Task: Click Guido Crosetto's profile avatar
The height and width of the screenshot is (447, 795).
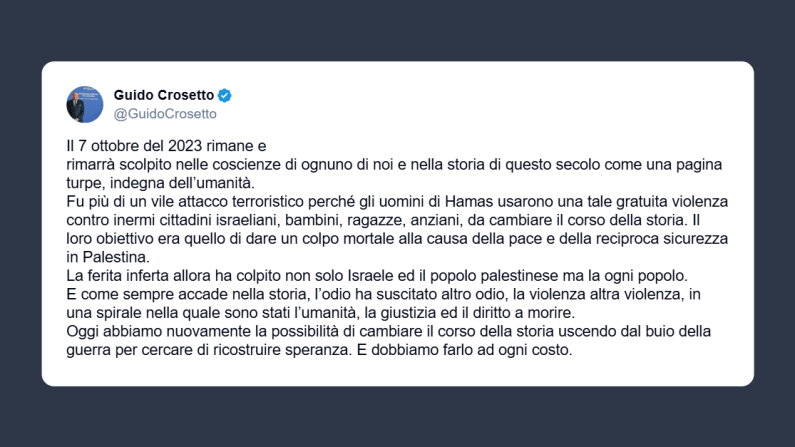Action: point(84,103)
